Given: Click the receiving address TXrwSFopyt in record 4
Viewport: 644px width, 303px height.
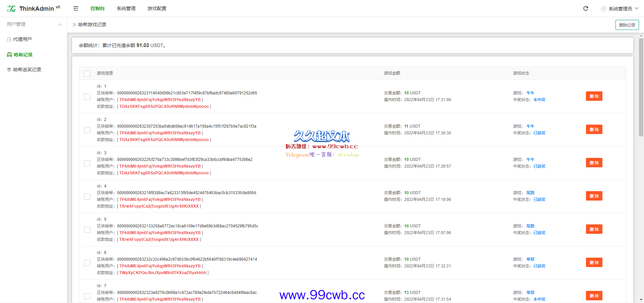Looking at the screenshot, I should (159, 206).
